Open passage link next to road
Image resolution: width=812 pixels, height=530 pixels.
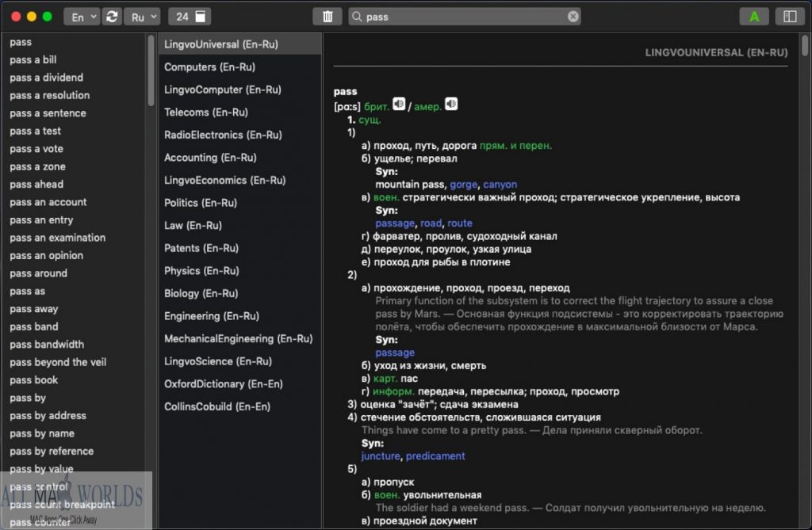click(395, 223)
